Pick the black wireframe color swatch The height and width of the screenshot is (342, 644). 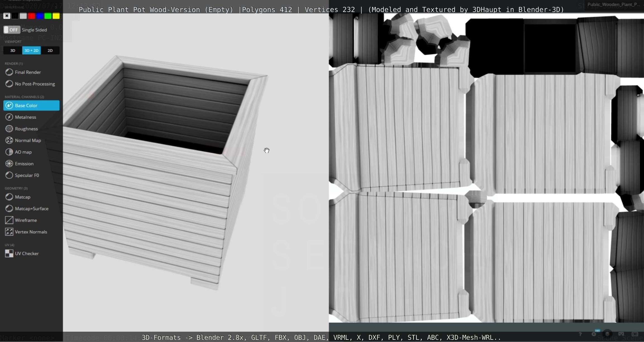tap(15, 16)
